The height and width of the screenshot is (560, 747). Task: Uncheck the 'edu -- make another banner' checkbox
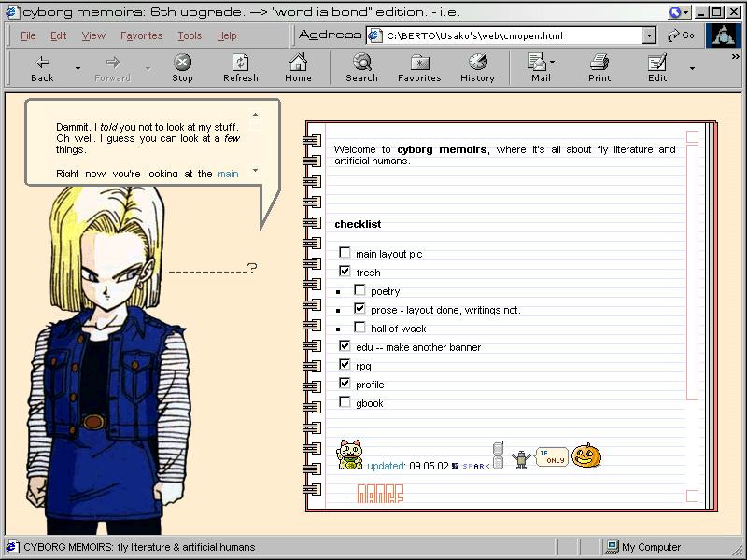pos(345,345)
